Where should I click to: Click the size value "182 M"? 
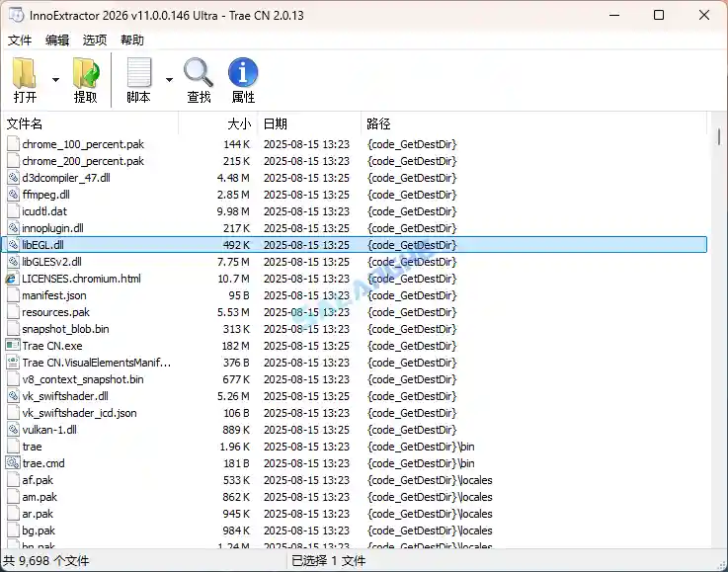(x=236, y=346)
